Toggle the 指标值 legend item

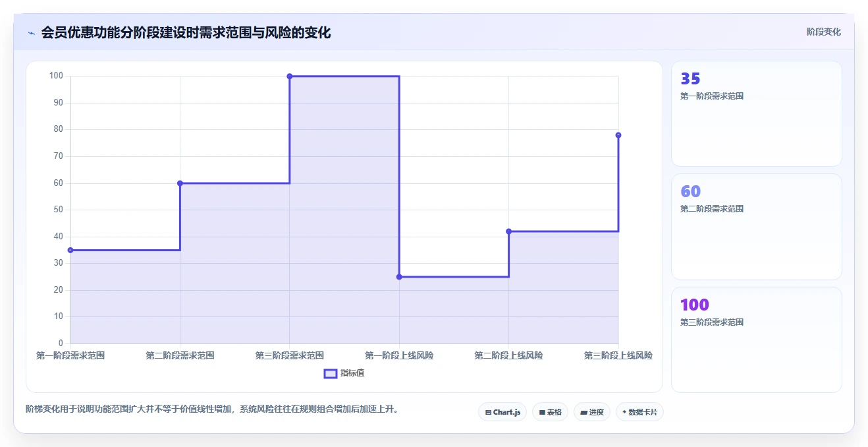click(x=344, y=373)
